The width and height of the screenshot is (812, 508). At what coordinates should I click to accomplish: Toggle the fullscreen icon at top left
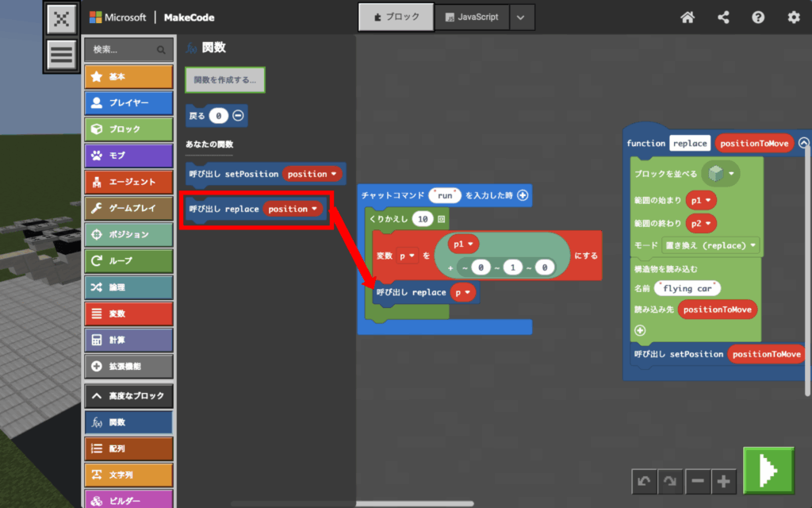point(61,19)
